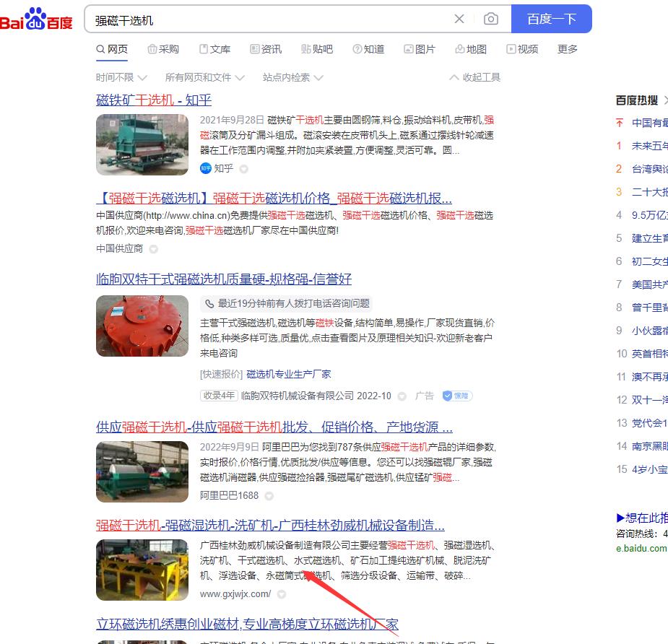
Task: Open the 磁选机专业生产厂家 quick quote link
Action: click(288, 375)
